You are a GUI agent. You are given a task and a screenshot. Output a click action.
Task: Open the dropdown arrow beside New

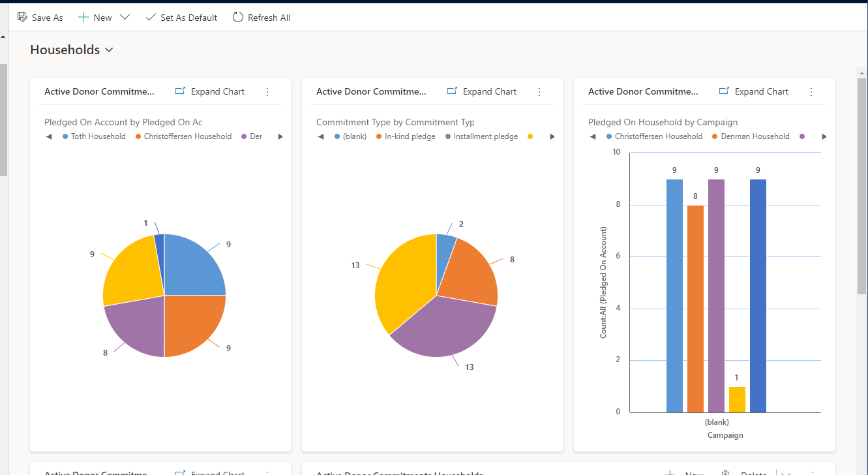(x=125, y=18)
